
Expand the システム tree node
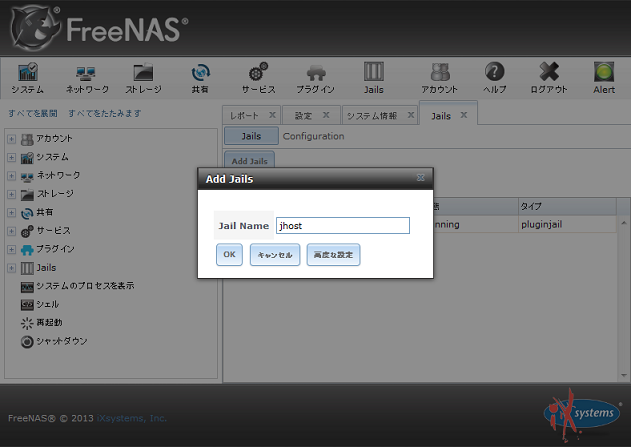11,158
